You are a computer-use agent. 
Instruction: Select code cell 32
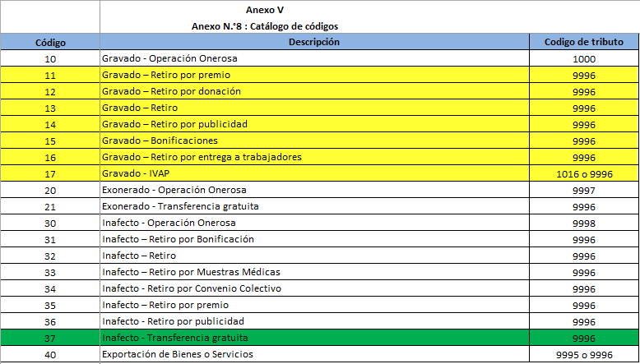tap(50, 256)
